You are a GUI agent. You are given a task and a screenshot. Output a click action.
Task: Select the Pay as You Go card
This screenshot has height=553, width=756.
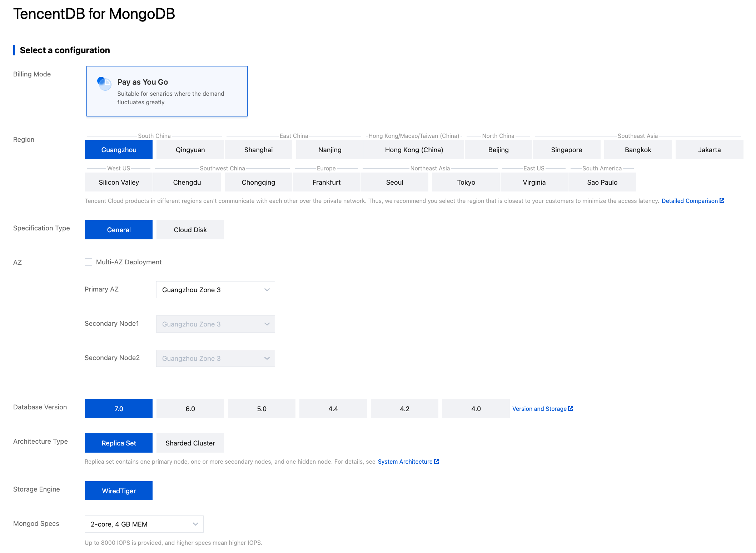point(167,91)
